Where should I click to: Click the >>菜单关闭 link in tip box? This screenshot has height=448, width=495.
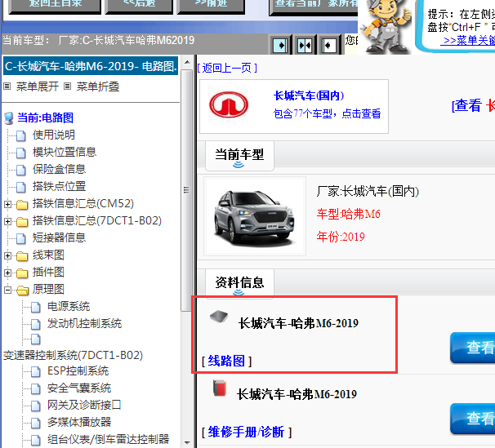pyautogui.click(x=469, y=40)
